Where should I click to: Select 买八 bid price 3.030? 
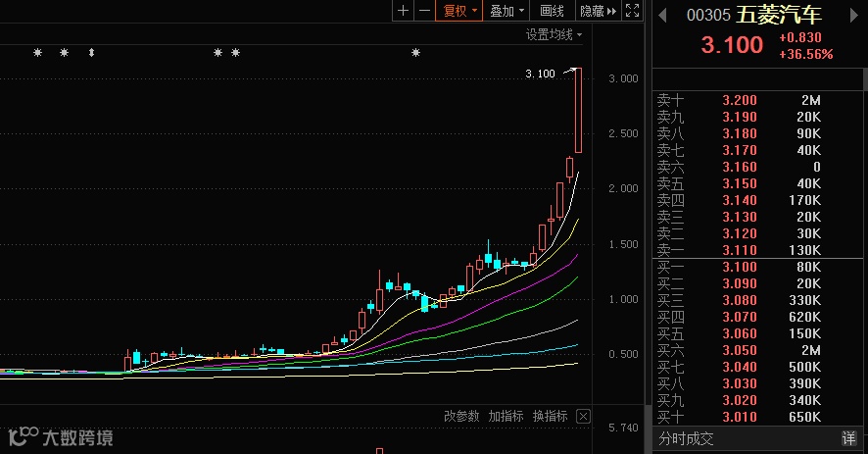pyautogui.click(x=740, y=383)
